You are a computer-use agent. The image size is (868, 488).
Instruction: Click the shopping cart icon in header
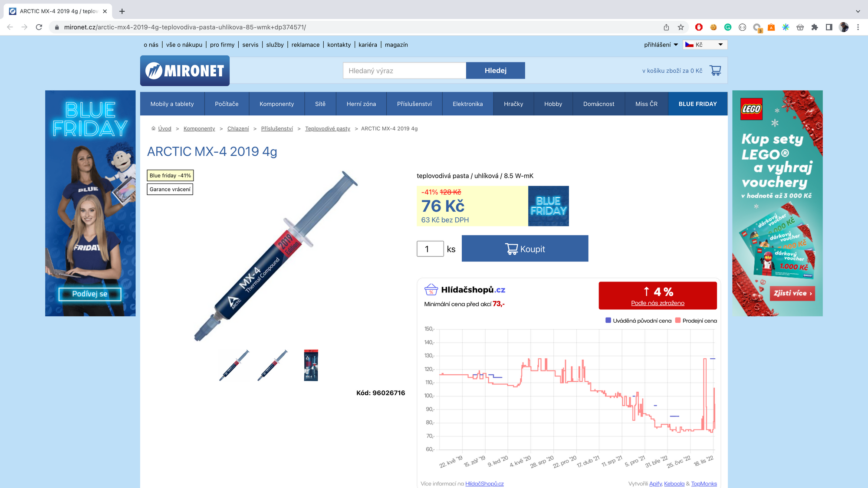[x=715, y=70]
